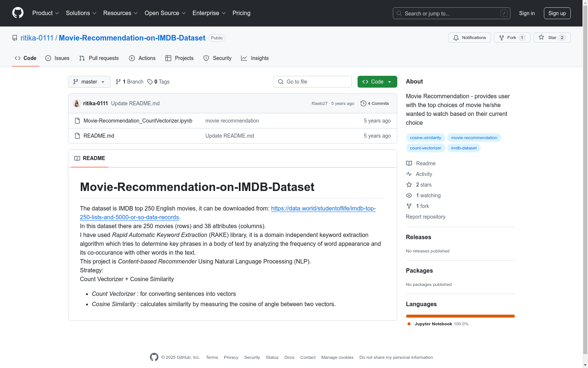Open the Pricing page

click(241, 13)
